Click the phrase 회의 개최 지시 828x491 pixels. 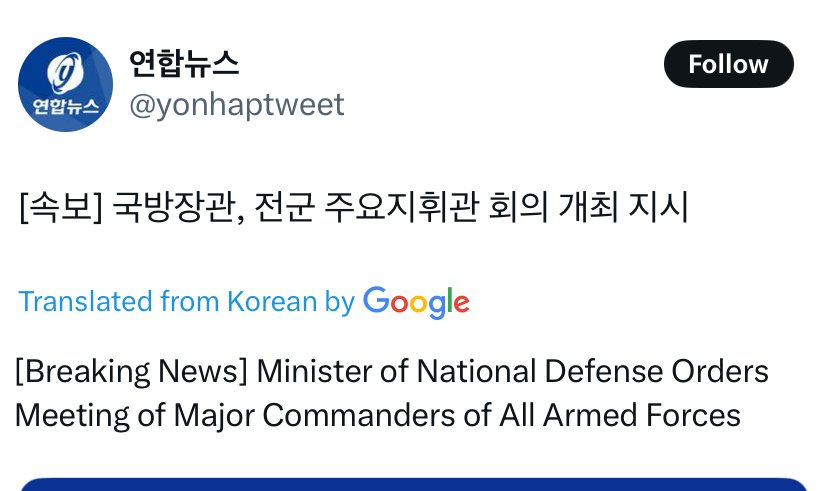pyautogui.click(x=588, y=207)
